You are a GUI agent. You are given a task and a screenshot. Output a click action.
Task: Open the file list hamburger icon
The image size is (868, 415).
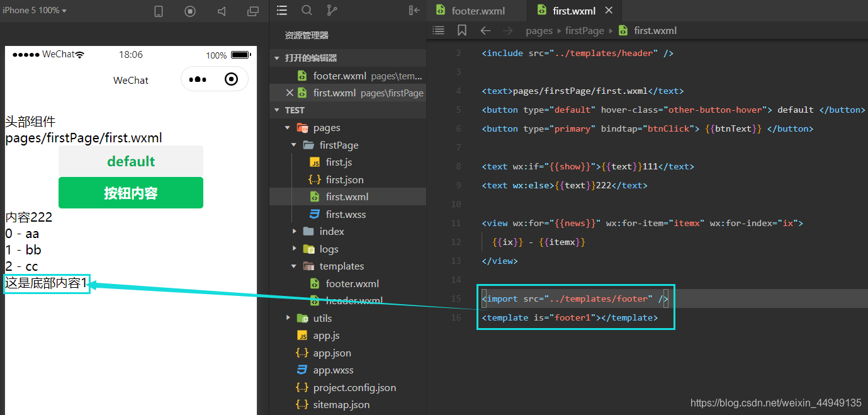[282, 10]
